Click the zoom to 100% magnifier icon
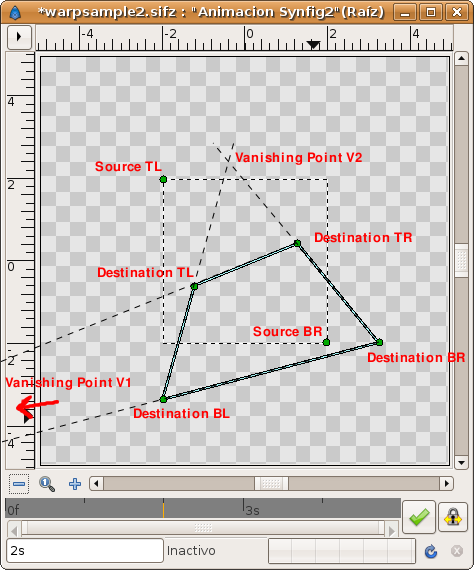The width and height of the screenshot is (474, 570). (x=47, y=484)
